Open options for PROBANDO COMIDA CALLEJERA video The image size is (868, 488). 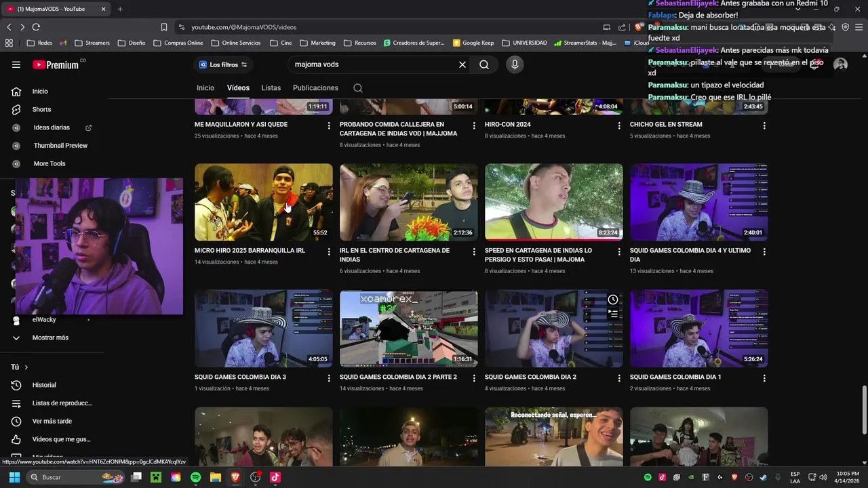pyautogui.click(x=474, y=126)
